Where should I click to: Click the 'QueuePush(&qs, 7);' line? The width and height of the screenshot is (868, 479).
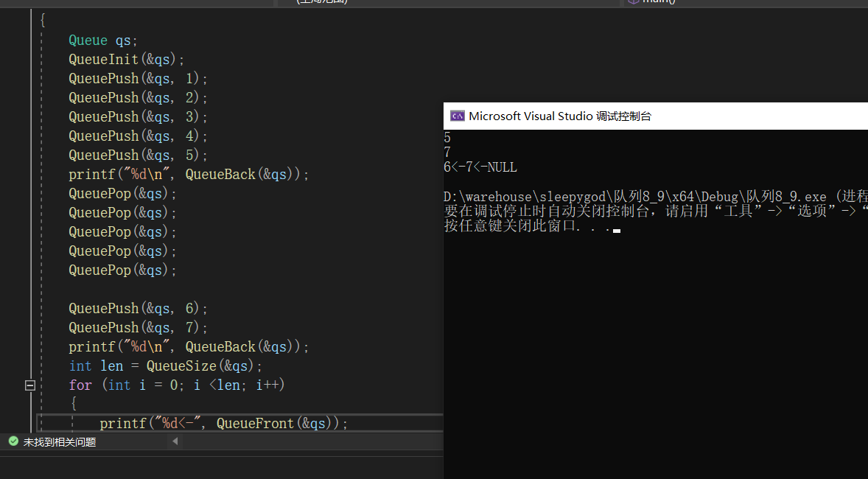[138, 327]
